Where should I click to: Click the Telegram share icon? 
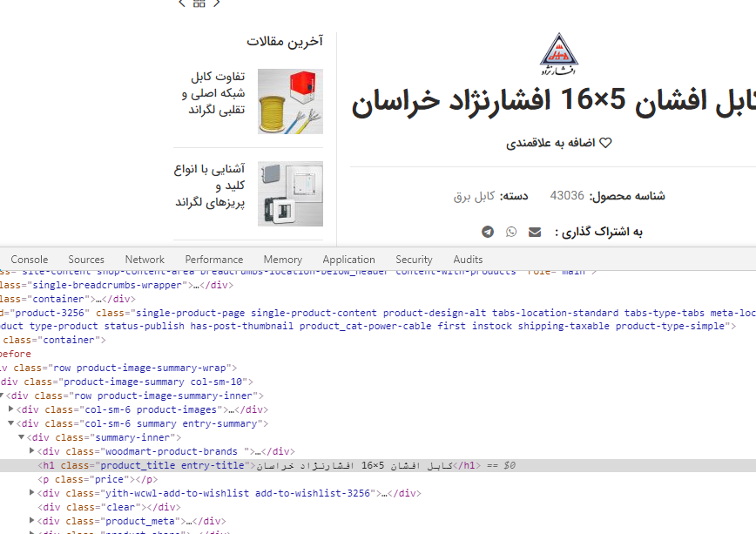488,232
